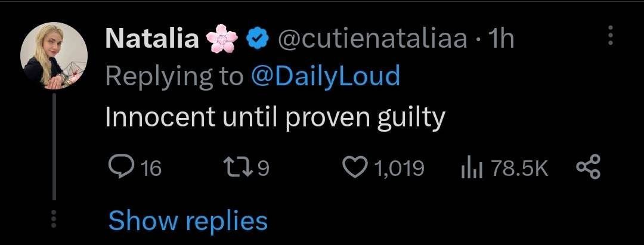The image size is (644, 245).
Task: Click the cherry blossom emoji beside Natalia
Action: [222, 40]
